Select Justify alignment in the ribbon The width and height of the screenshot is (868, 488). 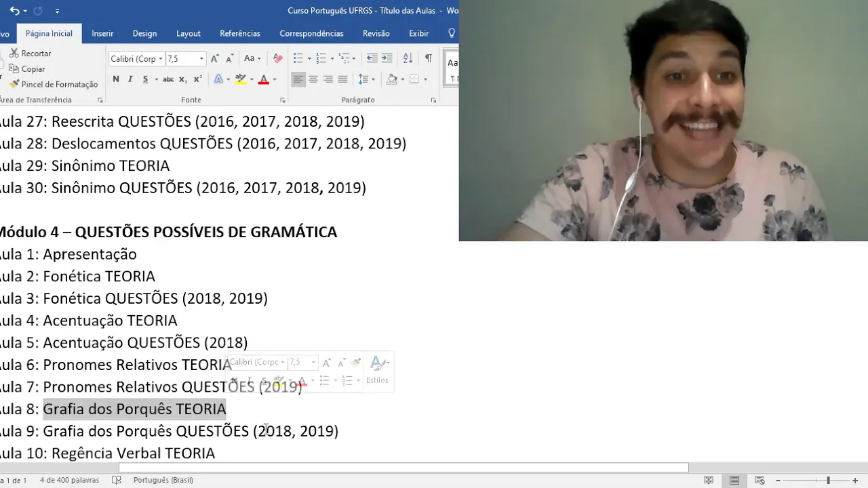pos(342,79)
